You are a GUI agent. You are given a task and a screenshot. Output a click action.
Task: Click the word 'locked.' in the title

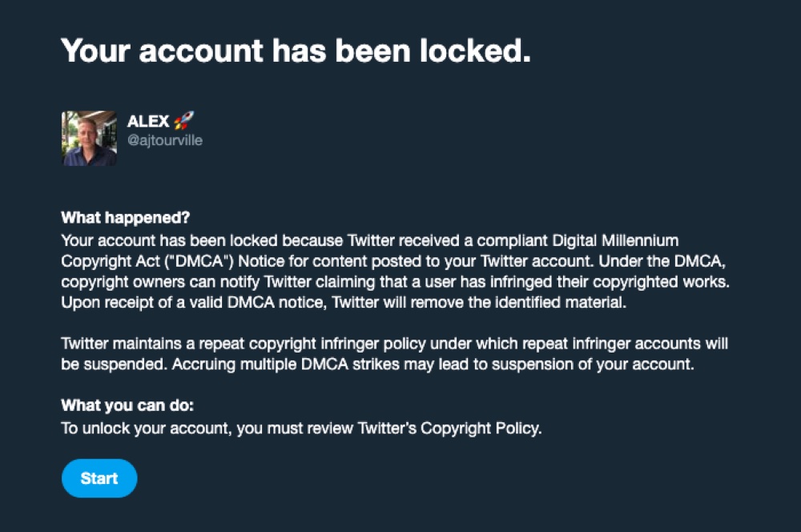pyautogui.click(x=475, y=51)
